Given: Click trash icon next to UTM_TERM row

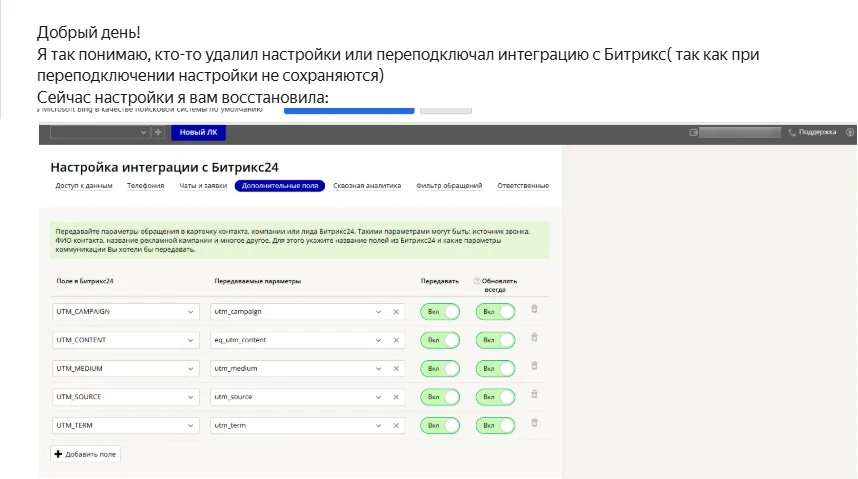Looking at the screenshot, I should pos(535,423).
